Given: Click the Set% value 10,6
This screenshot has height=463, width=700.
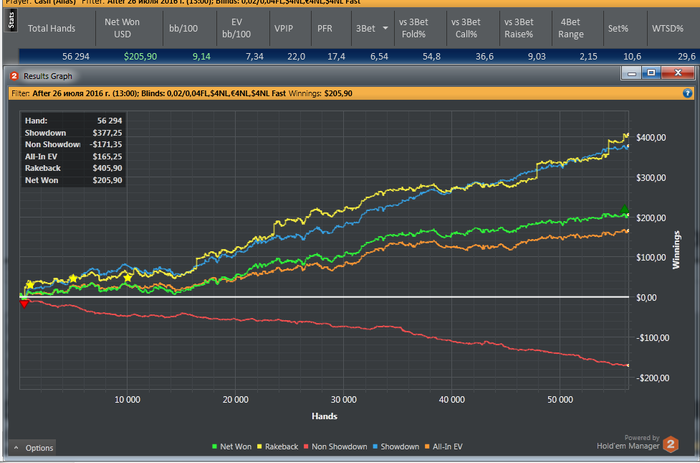Looking at the screenshot, I should coord(632,57).
